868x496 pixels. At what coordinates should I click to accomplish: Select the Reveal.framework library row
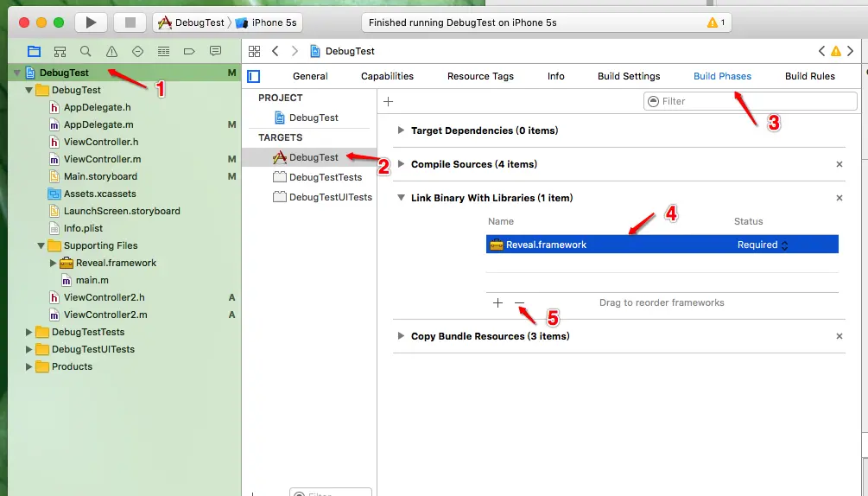click(x=662, y=245)
